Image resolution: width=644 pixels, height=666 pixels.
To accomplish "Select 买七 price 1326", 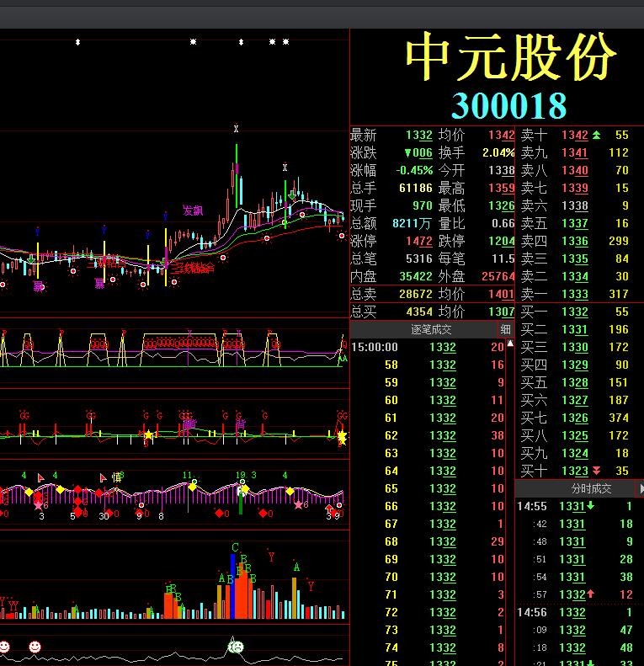I will click(x=575, y=418).
